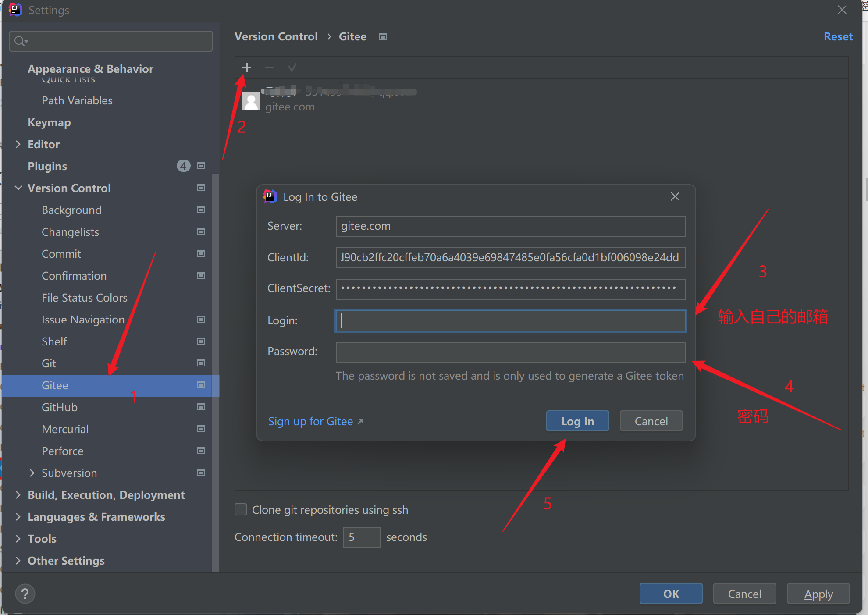Click the search magnifier icon in settings
Viewport: 868px width, 615px height.
(21, 41)
